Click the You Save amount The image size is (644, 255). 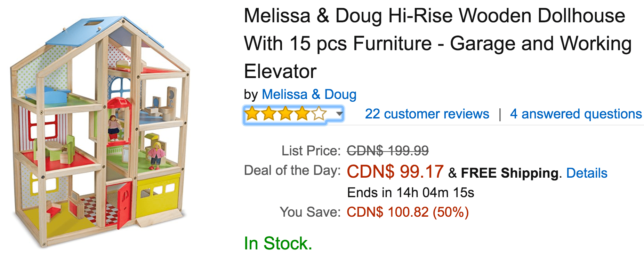tap(408, 212)
